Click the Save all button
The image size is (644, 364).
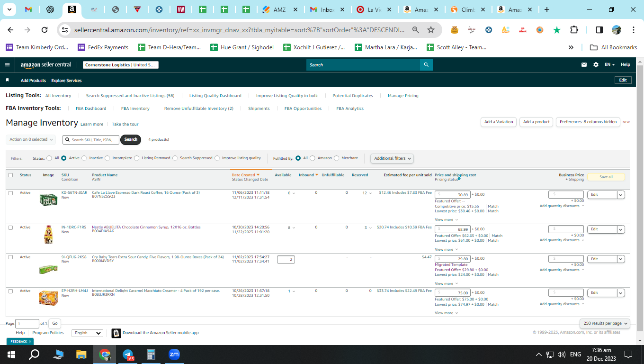tap(606, 177)
